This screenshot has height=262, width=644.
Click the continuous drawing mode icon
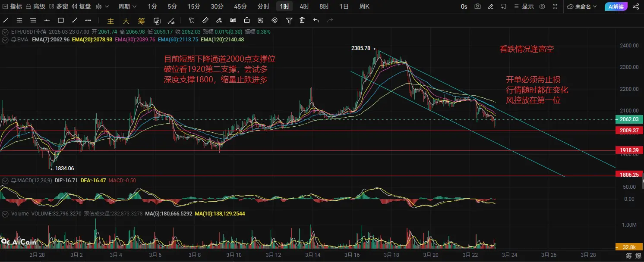click(x=157, y=20)
